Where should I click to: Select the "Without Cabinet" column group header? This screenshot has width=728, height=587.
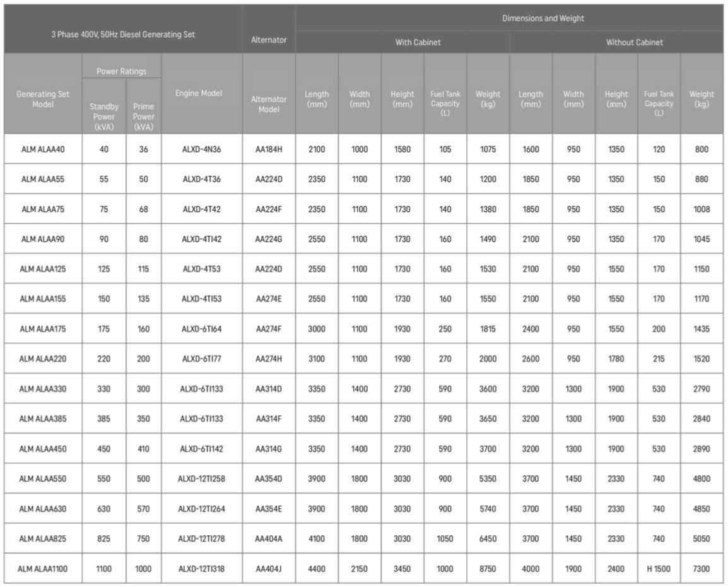pos(634,42)
